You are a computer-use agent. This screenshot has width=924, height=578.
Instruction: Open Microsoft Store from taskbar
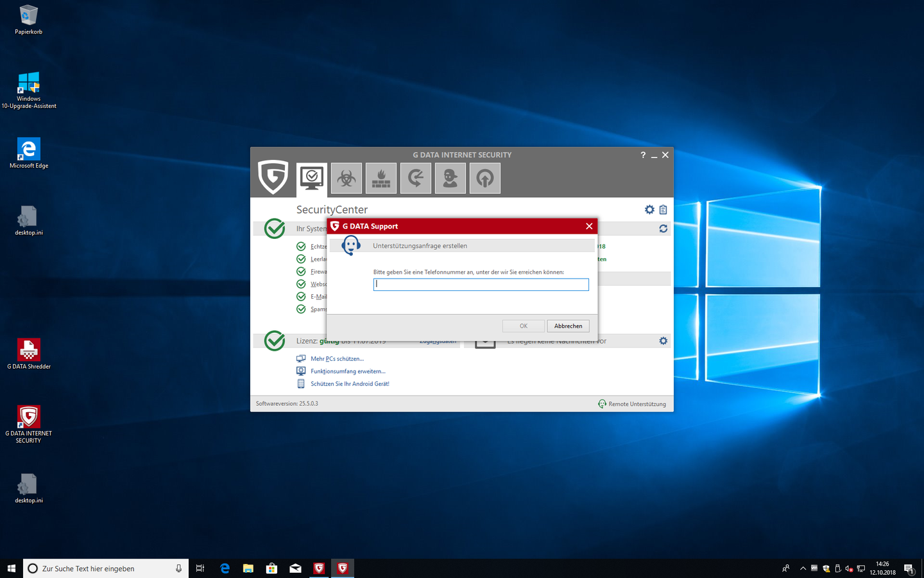(271, 568)
